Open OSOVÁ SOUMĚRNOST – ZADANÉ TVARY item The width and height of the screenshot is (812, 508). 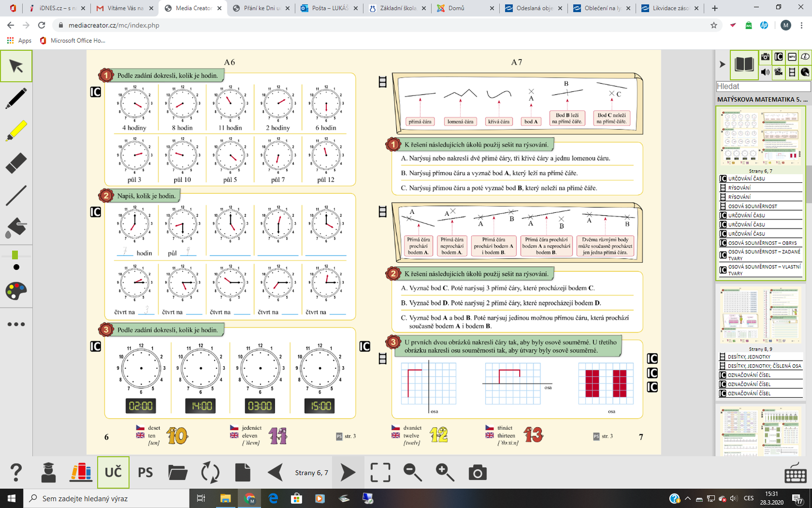[x=761, y=255]
